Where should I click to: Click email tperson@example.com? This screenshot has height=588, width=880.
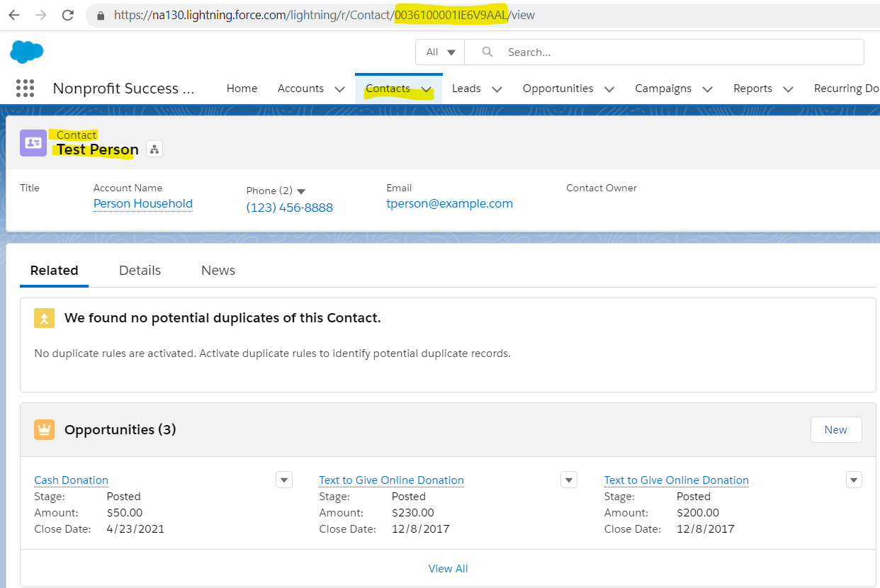(x=450, y=204)
